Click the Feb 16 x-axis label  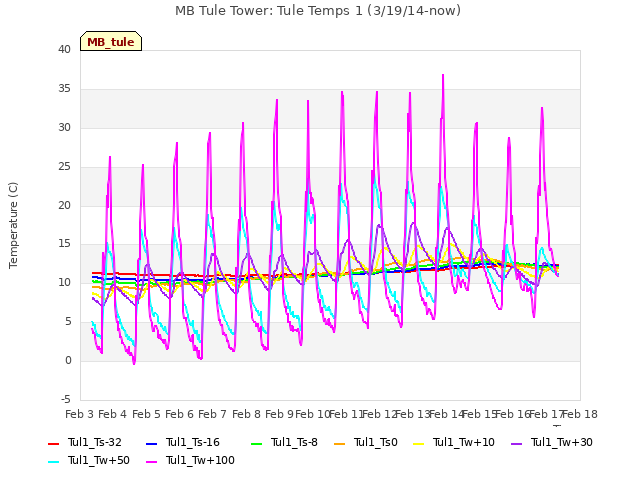coord(513,414)
